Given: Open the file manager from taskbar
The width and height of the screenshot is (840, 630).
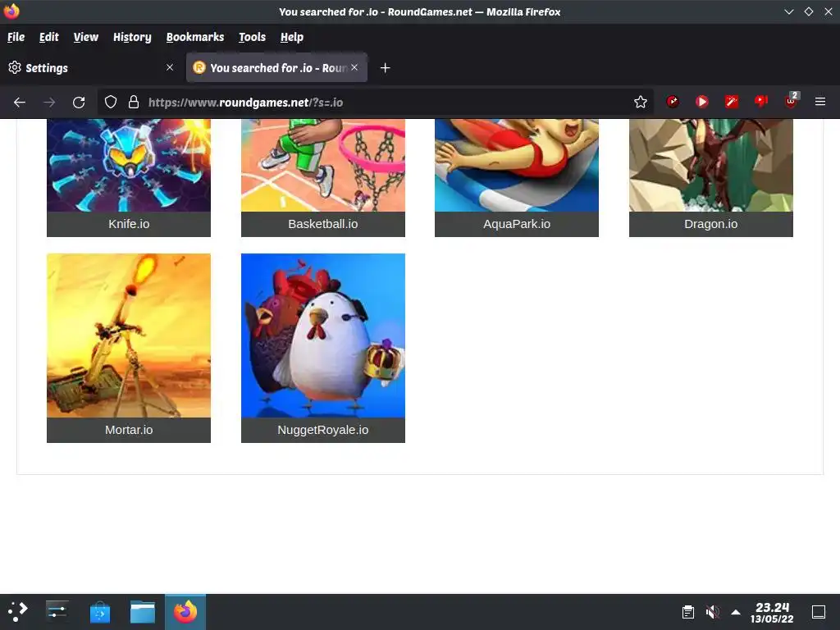Looking at the screenshot, I should [x=143, y=612].
